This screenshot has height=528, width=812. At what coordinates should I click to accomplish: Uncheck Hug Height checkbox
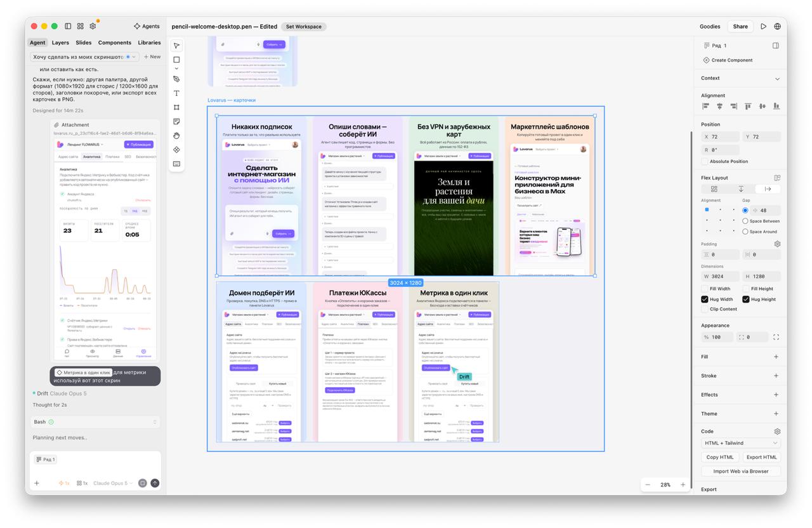coord(746,299)
